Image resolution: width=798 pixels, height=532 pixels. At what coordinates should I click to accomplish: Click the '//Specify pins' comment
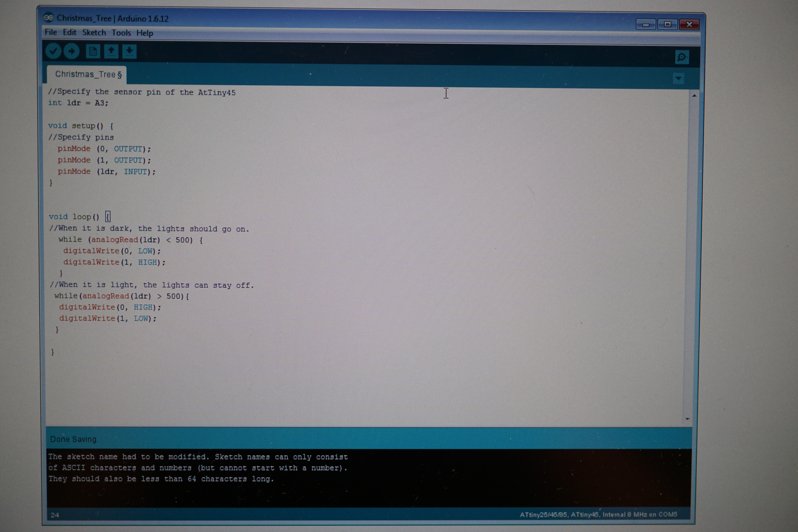click(x=81, y=137)
